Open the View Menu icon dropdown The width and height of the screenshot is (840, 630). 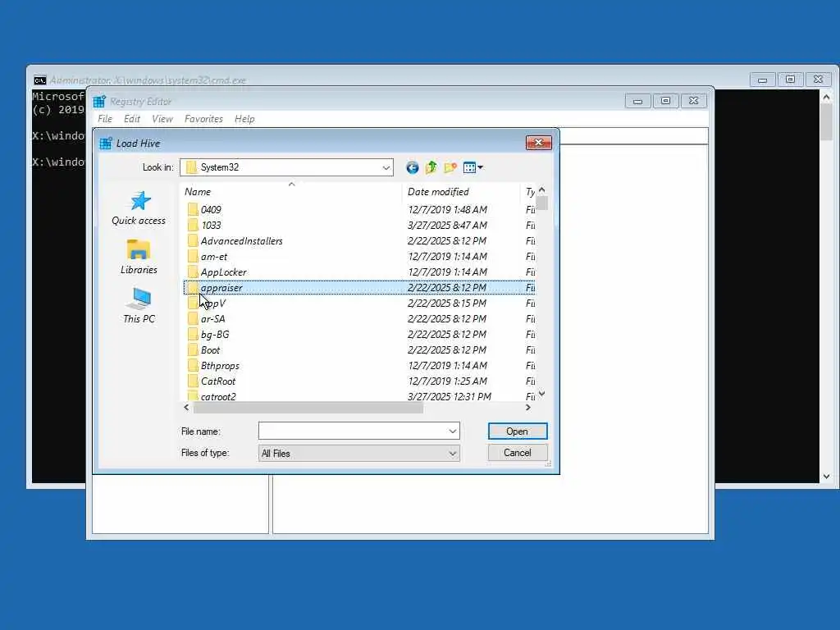473,167
